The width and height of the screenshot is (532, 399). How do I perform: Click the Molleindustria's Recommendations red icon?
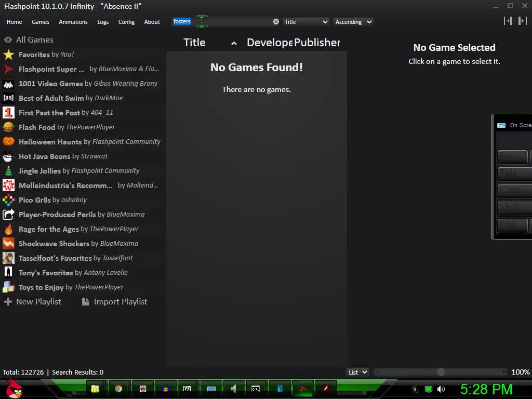[x=8, y=185]
